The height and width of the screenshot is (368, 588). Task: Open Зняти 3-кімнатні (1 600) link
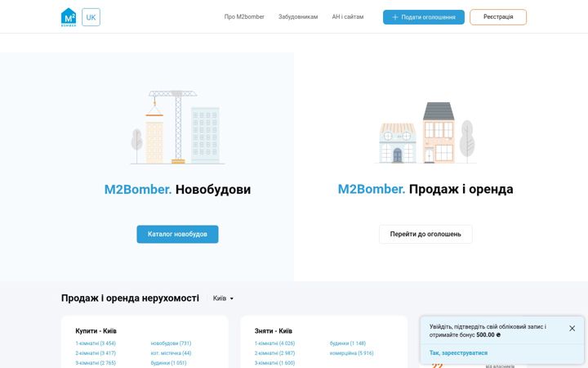click(275, 363)
